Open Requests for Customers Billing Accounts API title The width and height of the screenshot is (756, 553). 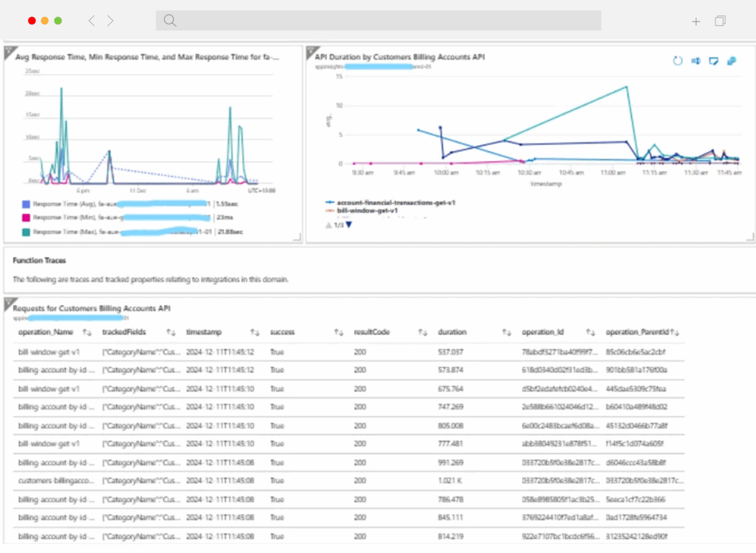coord(91,309)
